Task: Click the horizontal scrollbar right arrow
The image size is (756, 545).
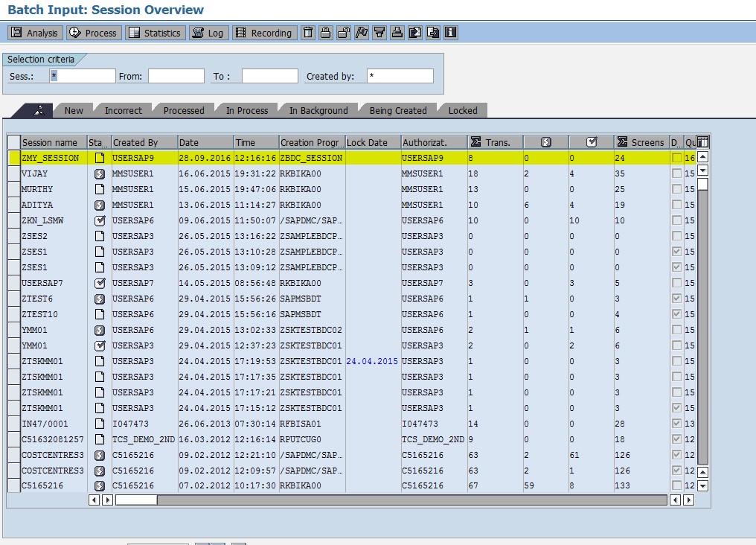Action: click(x=108, y=500)
